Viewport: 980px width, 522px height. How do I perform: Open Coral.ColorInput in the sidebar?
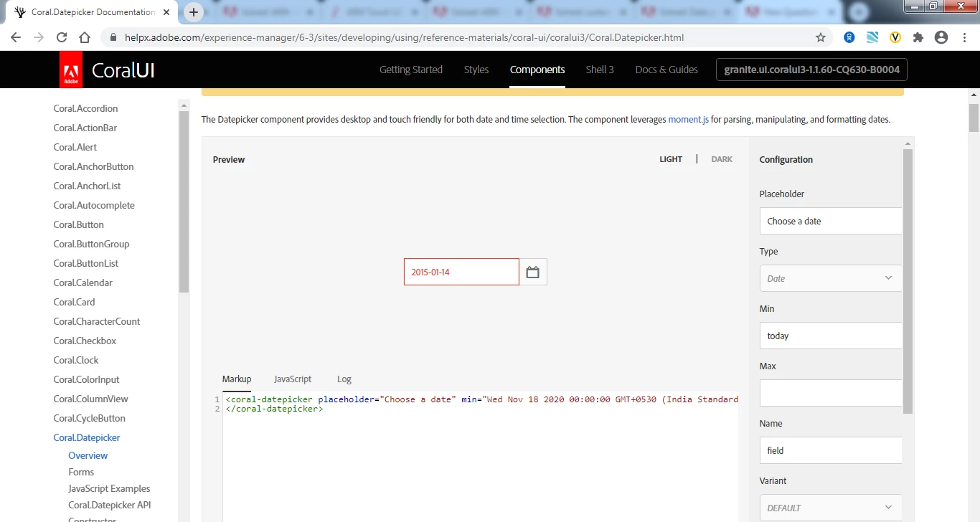click(86, 379)
